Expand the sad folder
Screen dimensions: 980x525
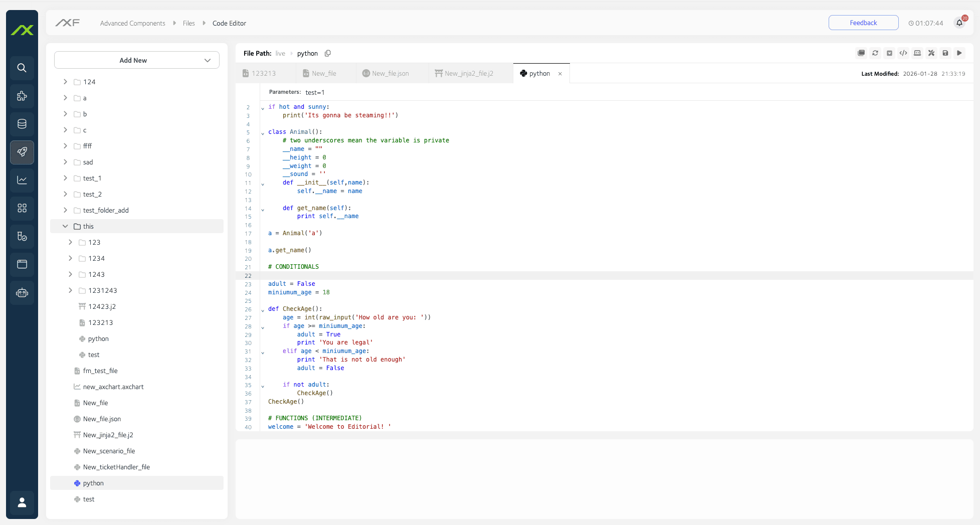point(65,162)
